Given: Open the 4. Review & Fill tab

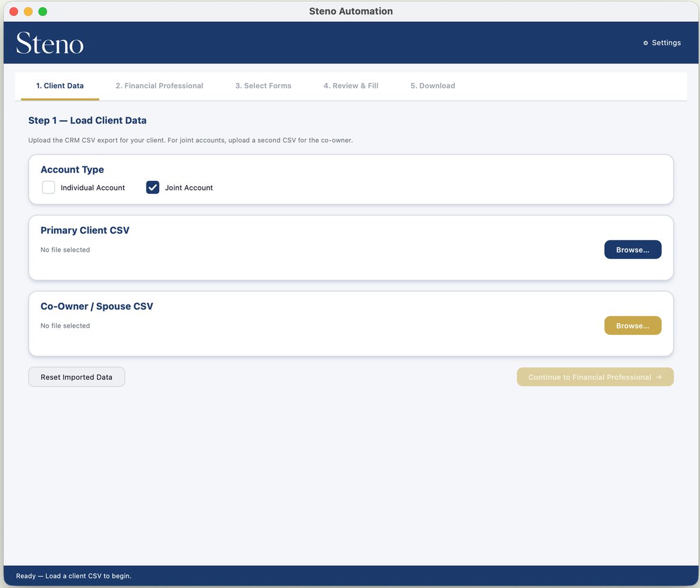Looking at the screenshot, I should (x=351, y=86).
